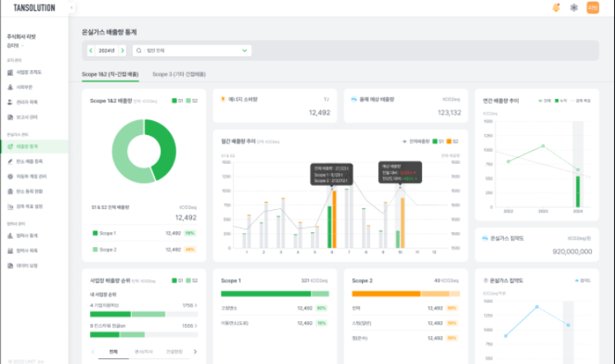Open settings via the gear icon
This screenshot has width=615, height=364.
[x=574, y=7]
